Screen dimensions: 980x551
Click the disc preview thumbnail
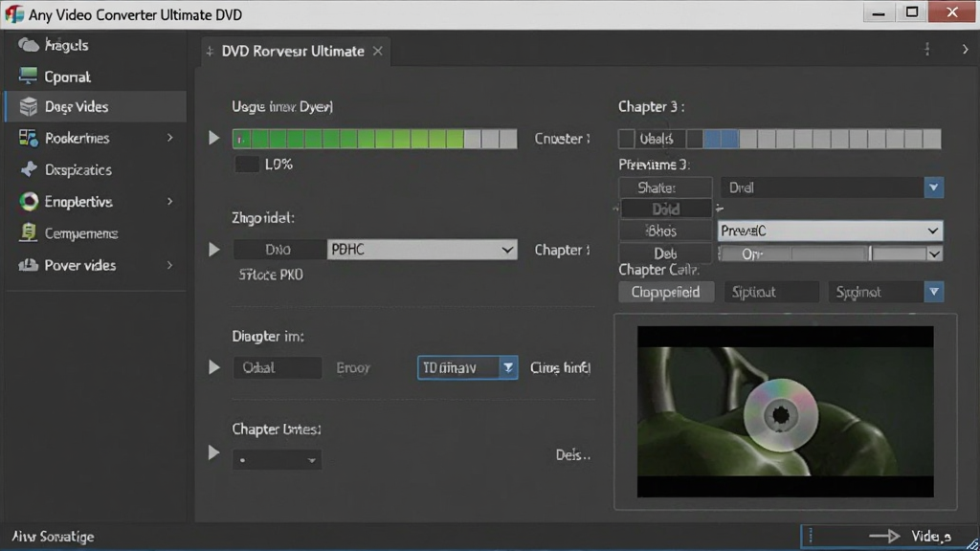point(785,411)
